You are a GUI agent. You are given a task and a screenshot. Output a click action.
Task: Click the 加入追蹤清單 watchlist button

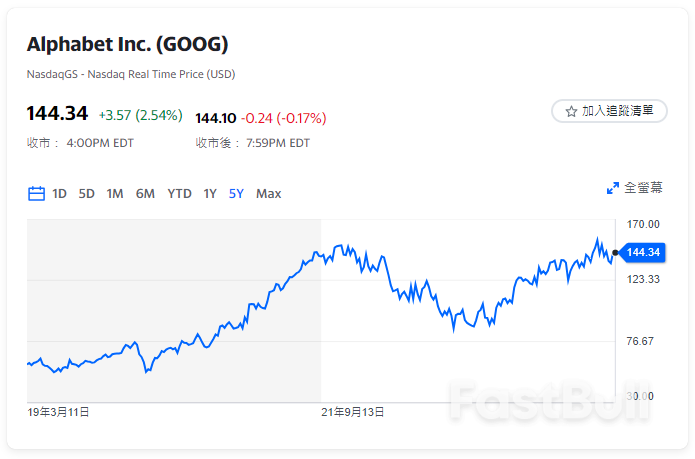[609, 111]
